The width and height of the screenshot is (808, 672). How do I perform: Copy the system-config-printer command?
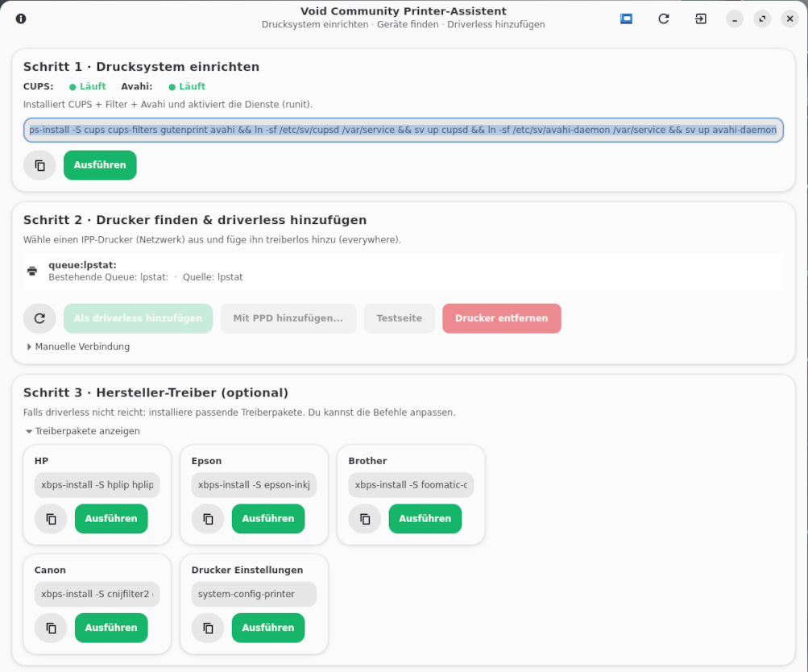(x=208, y=628)
